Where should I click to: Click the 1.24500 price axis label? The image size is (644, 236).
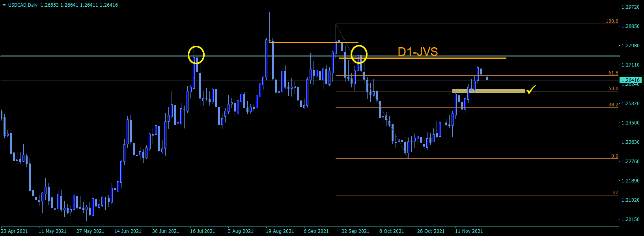tap(630, 123)
